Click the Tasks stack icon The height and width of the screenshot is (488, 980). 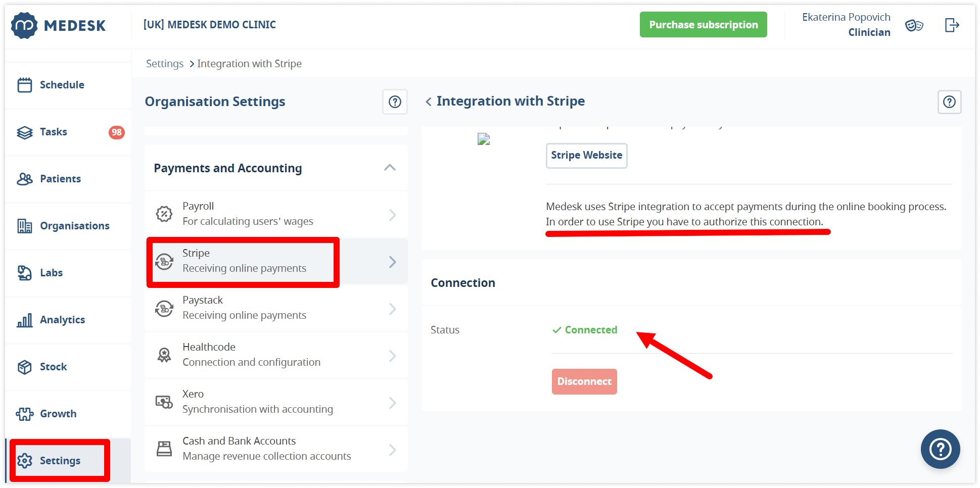pos(24,132)
